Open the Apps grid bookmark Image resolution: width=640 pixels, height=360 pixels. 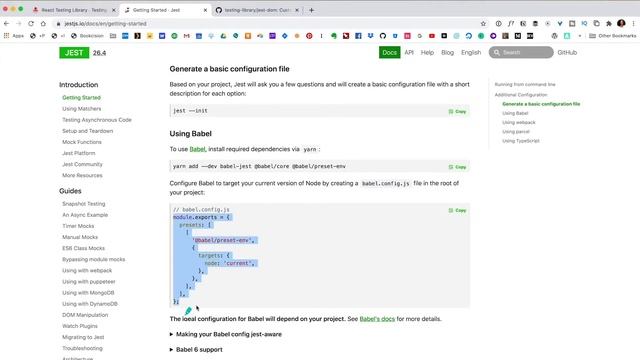(14, 36)
